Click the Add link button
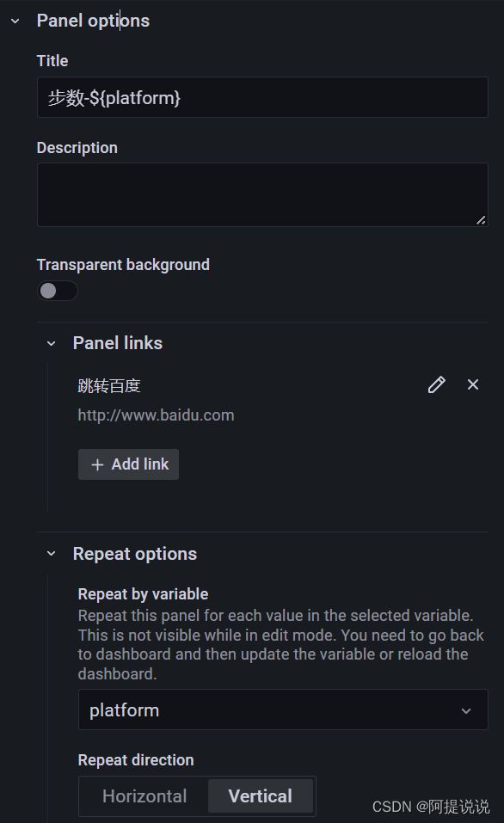This screenshot has width=504, height=823. pos(129,464)
